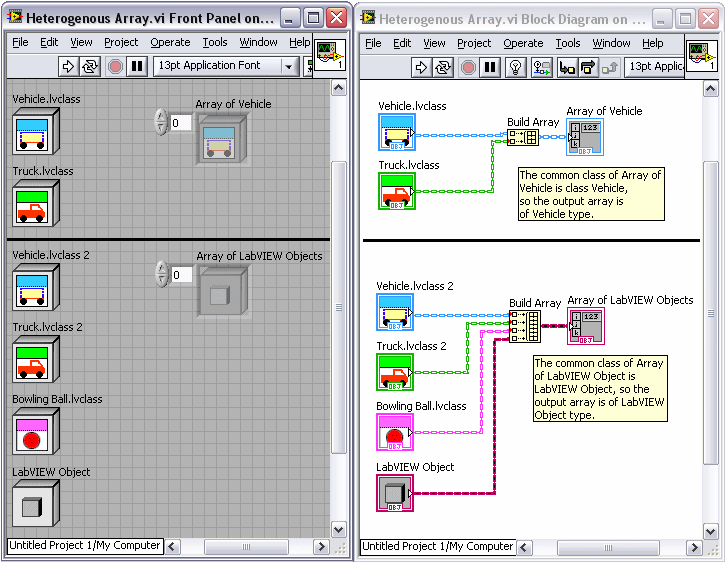
Task: Select Bowling Ball.lvclass terminal in Block Diagram
Action: click(395, 432)
